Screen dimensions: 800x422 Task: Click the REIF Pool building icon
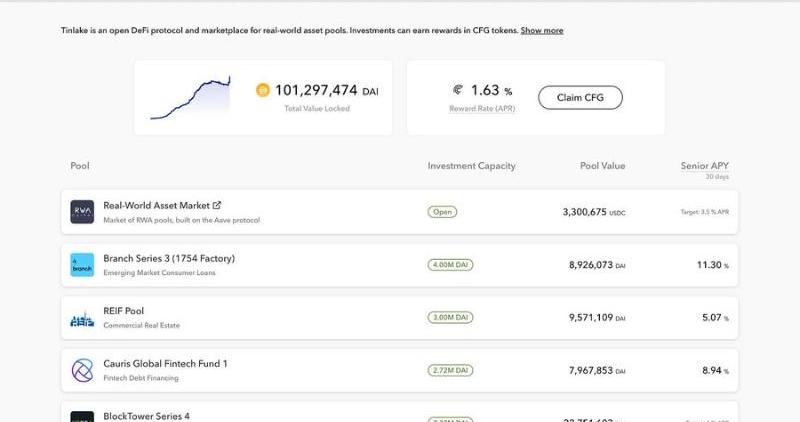(x=82, y=318)
